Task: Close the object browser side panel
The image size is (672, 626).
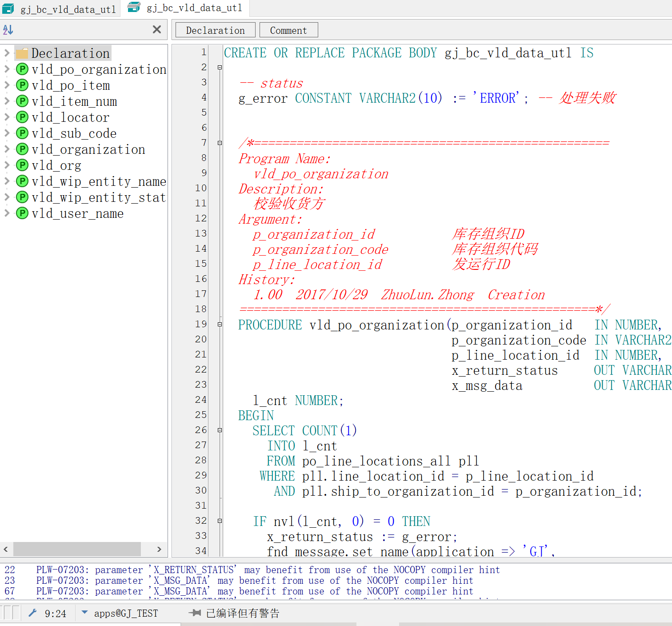Action: (156, 30)
